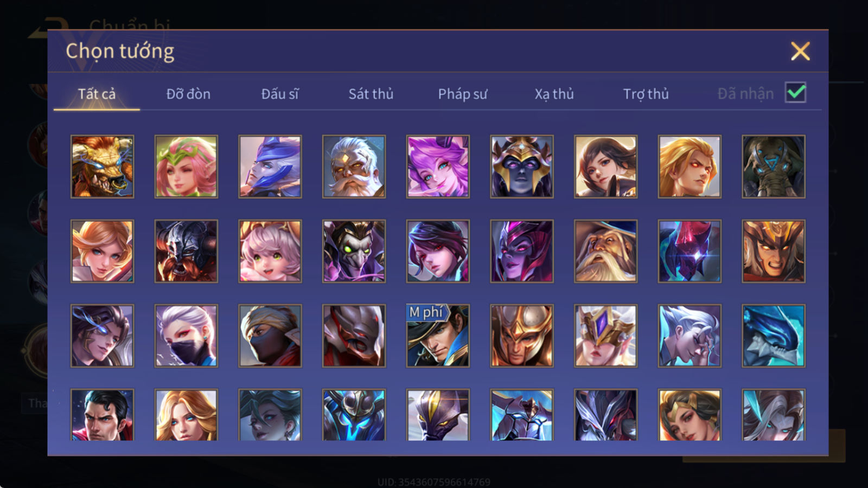Open the "Sát thủ" tab
868x488 pixels.
[x=371, y=94]
